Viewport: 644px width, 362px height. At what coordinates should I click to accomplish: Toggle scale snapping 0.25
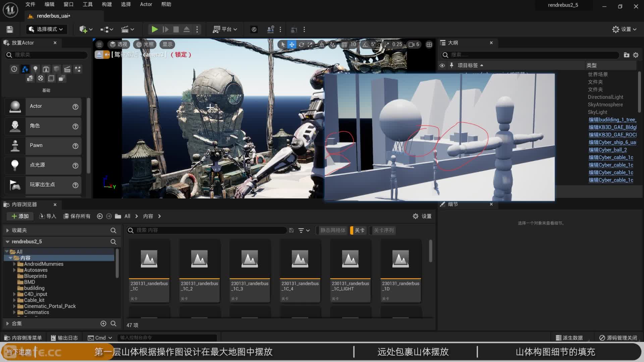click(x=387, y=44)
